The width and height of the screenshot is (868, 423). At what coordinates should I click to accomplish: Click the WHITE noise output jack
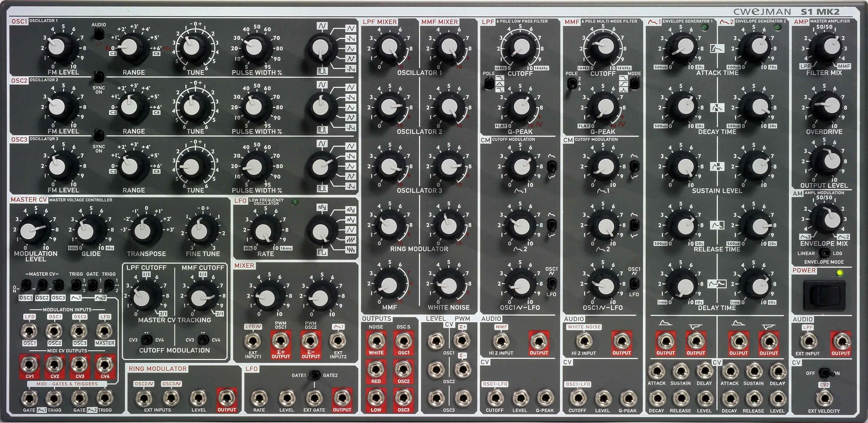pos(376,341)
